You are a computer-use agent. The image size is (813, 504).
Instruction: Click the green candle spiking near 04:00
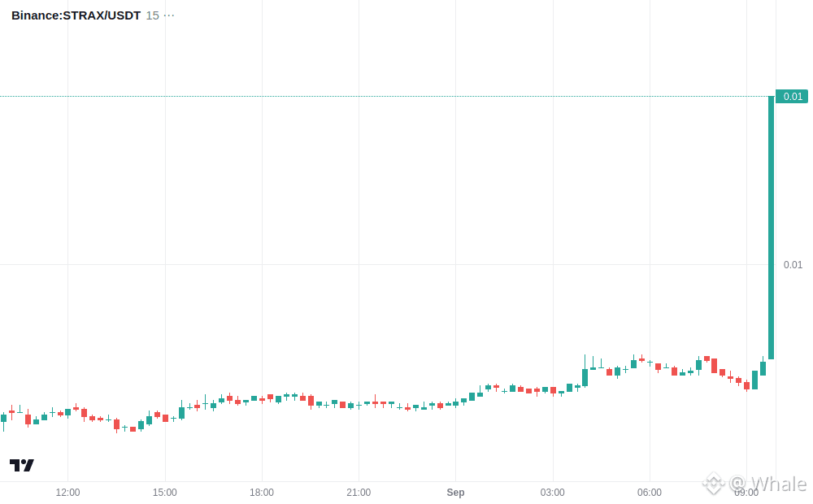tap(585, 371)
